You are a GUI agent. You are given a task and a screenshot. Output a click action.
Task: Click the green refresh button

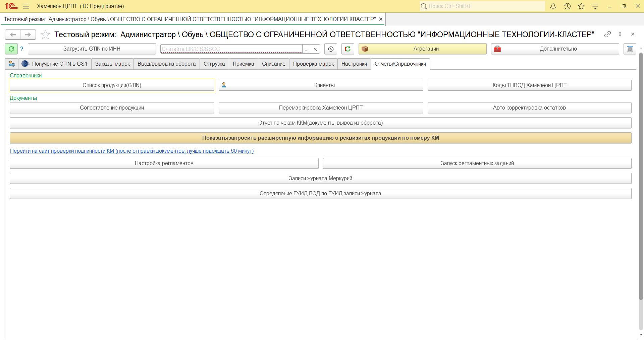pos(11,49)
